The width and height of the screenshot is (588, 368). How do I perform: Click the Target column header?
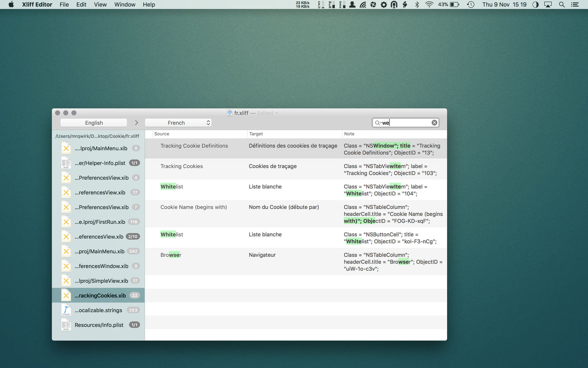[x=295, y=134]
